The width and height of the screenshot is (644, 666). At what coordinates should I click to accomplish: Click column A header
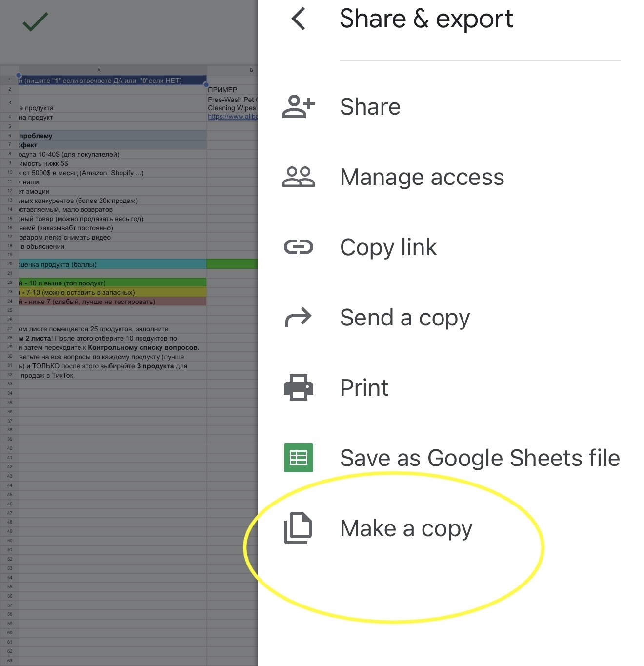[x=99, y=70]
